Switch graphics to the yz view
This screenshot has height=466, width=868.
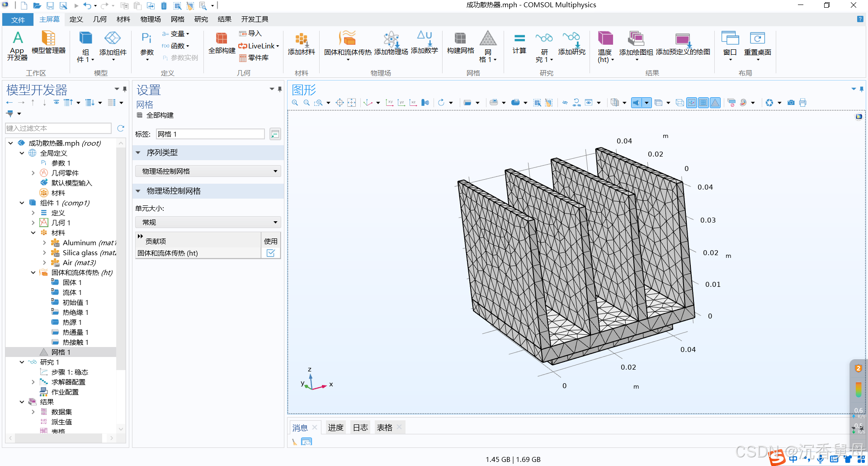401,103
